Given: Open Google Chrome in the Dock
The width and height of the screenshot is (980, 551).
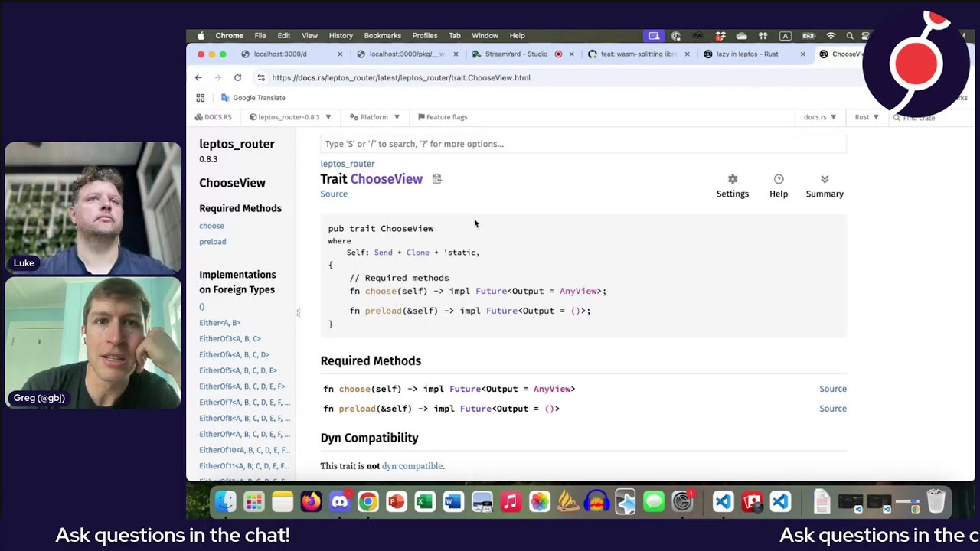Looking at the screenshot, I should 368,502.
